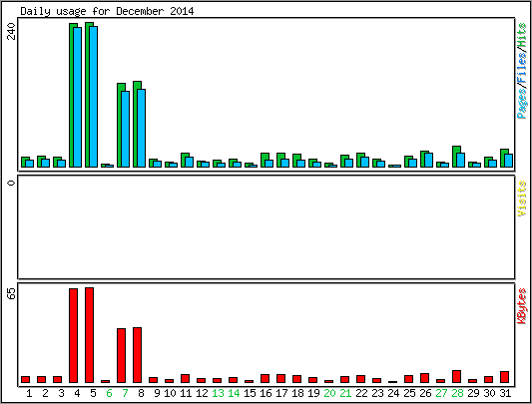Click inside the empty Visits chart panel
The image size is (532, 404).
[266, 226]
